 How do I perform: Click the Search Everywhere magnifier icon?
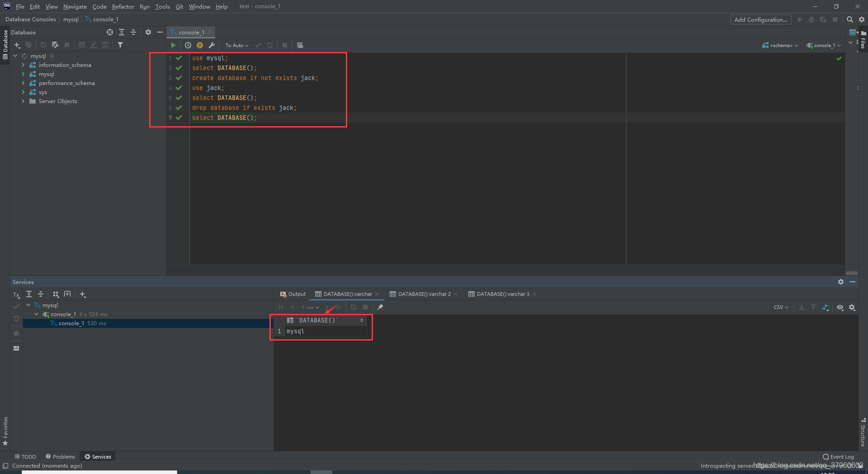click(850, 19)
